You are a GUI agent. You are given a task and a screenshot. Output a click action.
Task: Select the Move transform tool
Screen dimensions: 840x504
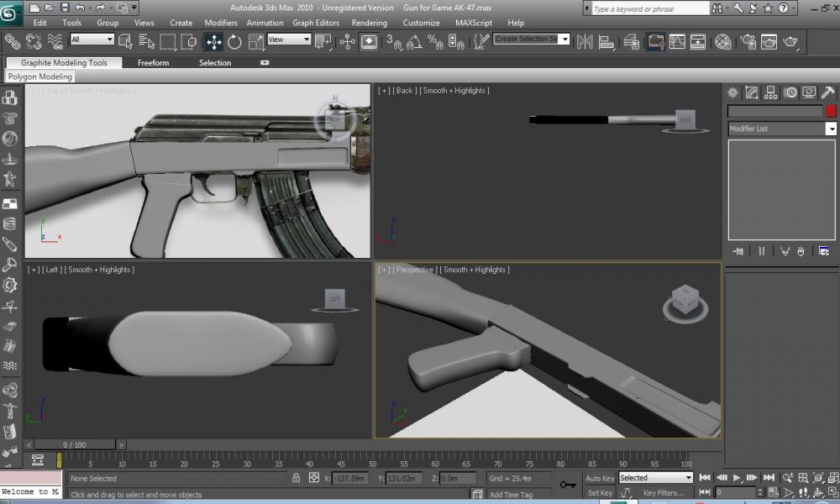pyautogui.click(x=213, y=41)
